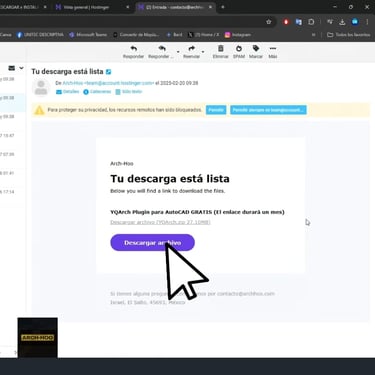Click the purple Descargar archivo button
Viewport: 375px width, 375px height.
152,243
